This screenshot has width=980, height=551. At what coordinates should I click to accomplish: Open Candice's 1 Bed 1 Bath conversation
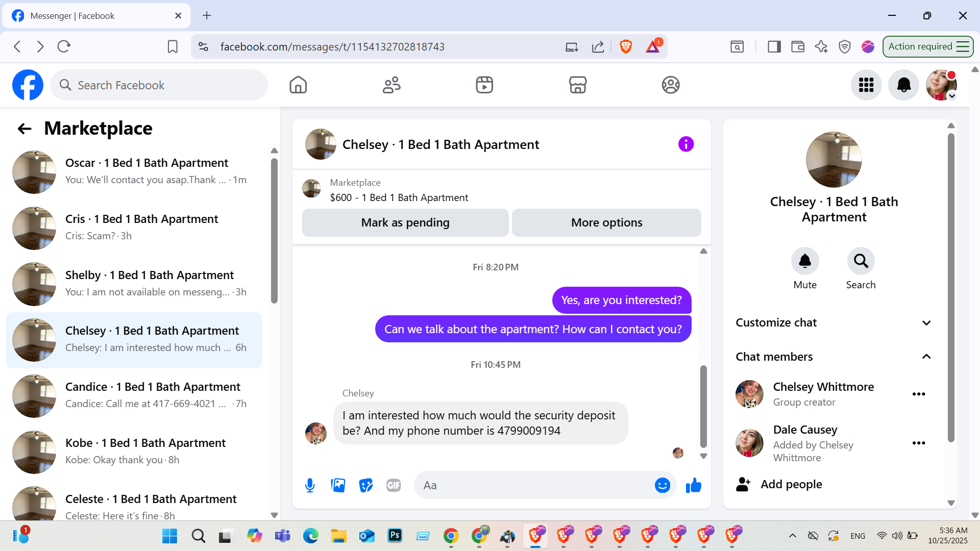point(134,396)
